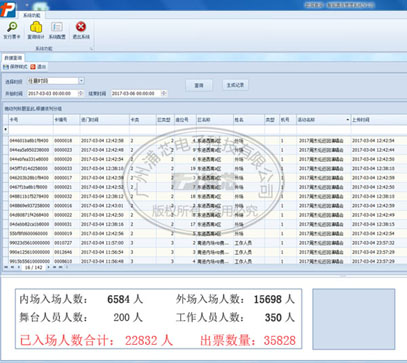The width and height of the screenshot is (407, 363).
Task: Click the 开始时间 spinner arrows
Action: click(x=80, y=94)
